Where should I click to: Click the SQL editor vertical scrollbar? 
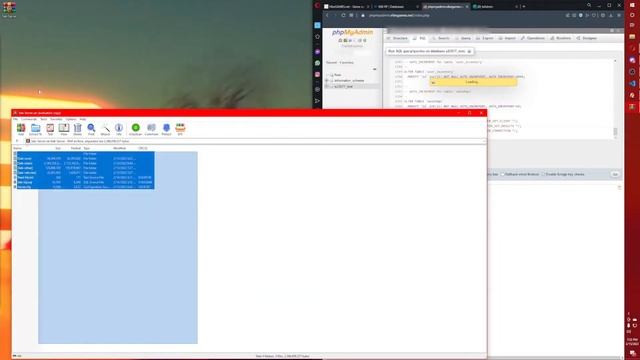coord(616,98)
